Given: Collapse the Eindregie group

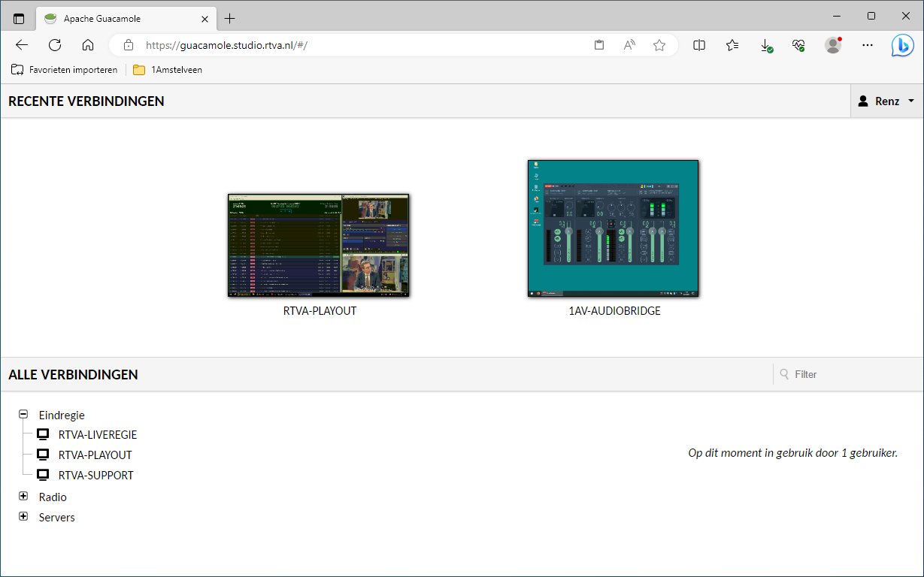Looking at the screenshot, I should point(23,414).
